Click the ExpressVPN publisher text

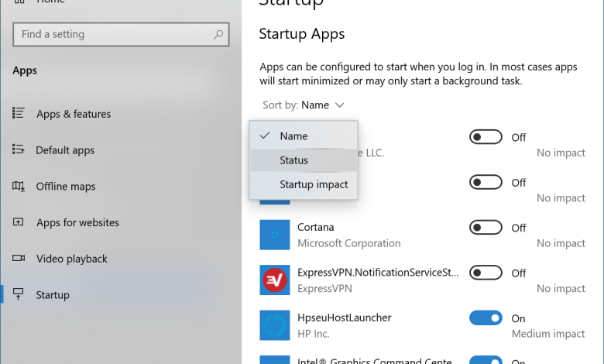tap(324, 289)
